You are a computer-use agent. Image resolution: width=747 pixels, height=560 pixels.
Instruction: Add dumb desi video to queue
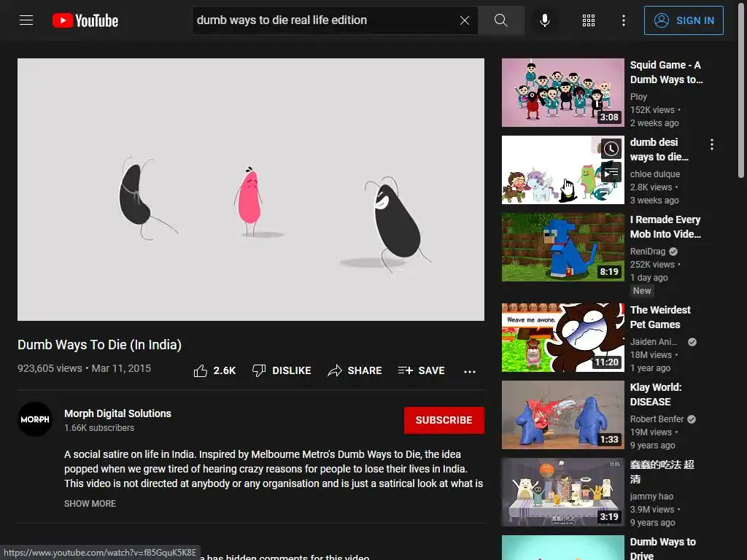point(611,172)
